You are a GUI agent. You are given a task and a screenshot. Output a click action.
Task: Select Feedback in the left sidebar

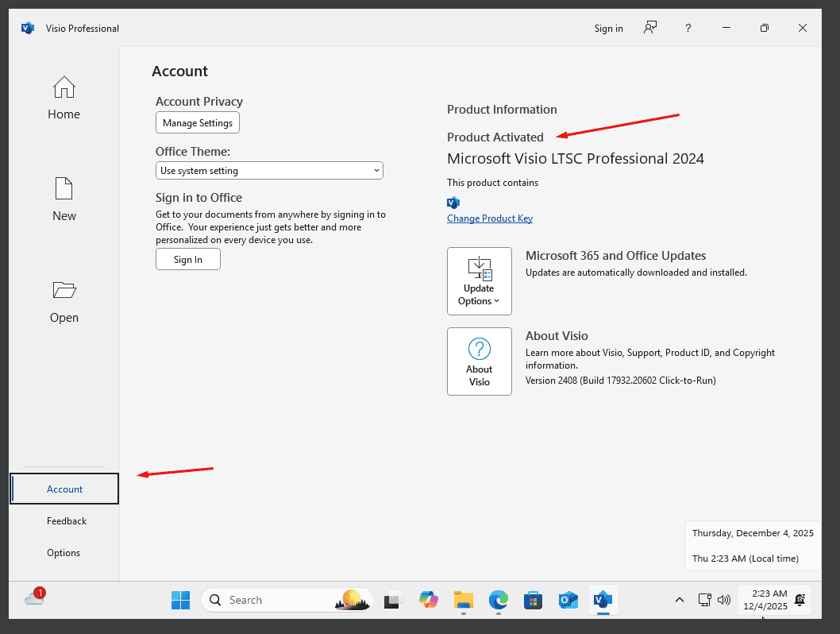click(67, 521)
